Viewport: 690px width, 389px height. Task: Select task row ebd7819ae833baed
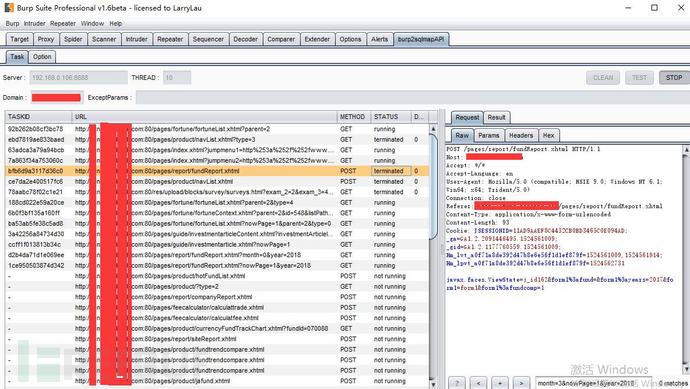217,139
